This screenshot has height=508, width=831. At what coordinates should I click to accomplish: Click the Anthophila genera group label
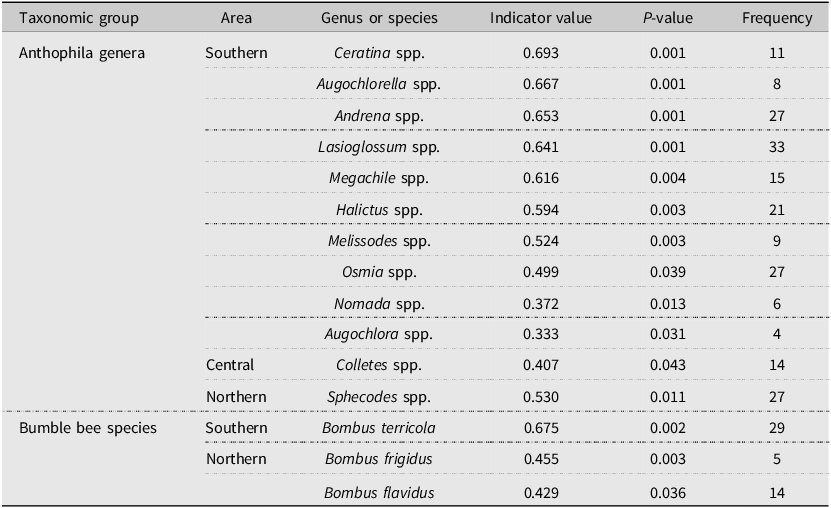tap(82, 54)
